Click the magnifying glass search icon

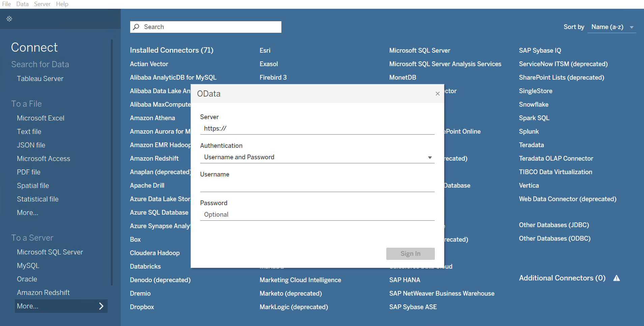click(x=136, y=27)
